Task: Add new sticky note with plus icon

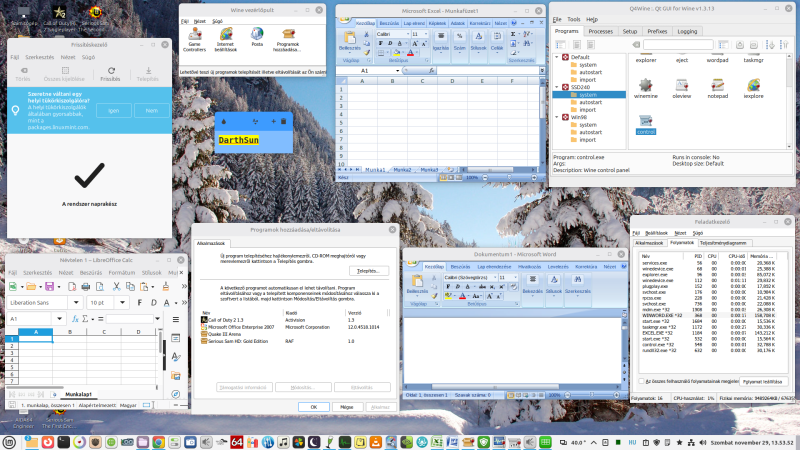Action: 273,121
